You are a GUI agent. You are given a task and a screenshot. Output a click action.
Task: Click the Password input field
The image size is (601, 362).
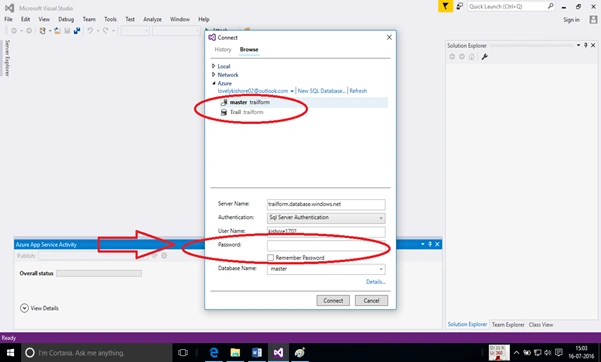point(326,245)
